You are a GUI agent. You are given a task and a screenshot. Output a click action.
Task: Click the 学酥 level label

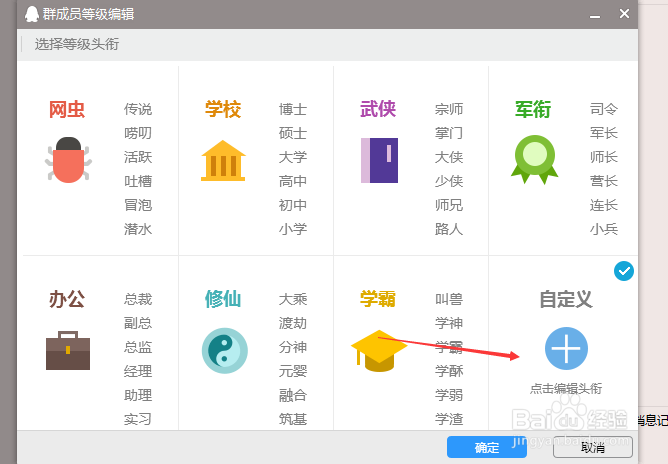coord(449,371)
